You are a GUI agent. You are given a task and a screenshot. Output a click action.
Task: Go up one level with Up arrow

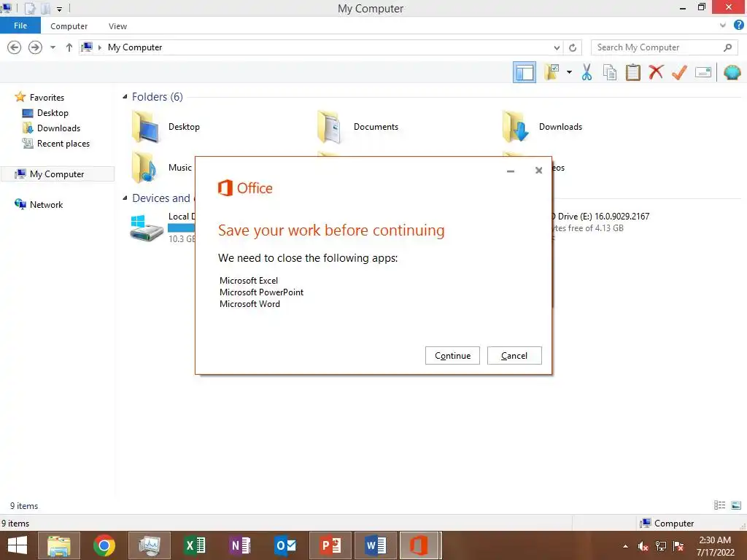tap(69, 47)
